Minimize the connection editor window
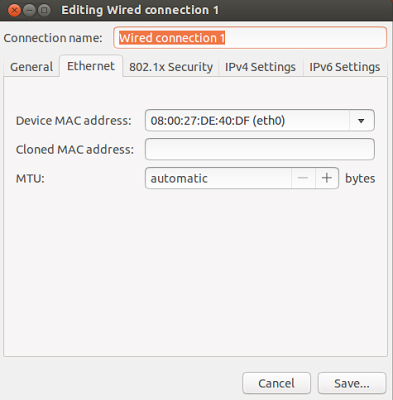393x400 pixels. click(29, 10)
